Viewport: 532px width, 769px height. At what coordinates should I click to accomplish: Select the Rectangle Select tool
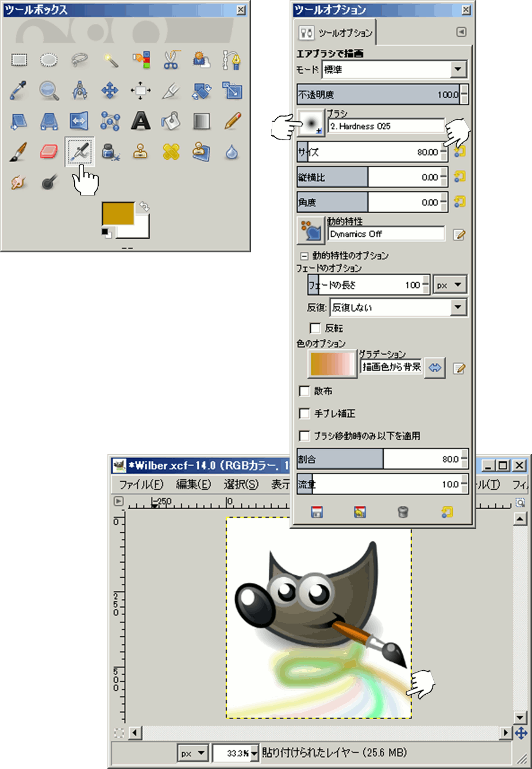(19, 60)
